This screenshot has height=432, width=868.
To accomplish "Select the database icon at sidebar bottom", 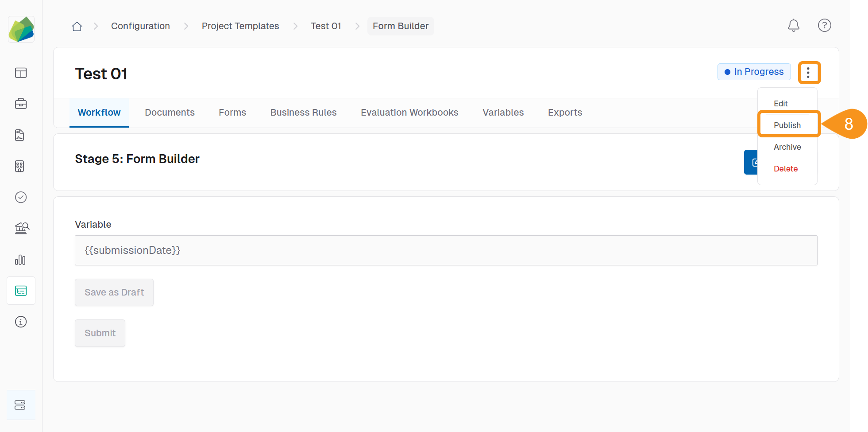I will 21,405.
